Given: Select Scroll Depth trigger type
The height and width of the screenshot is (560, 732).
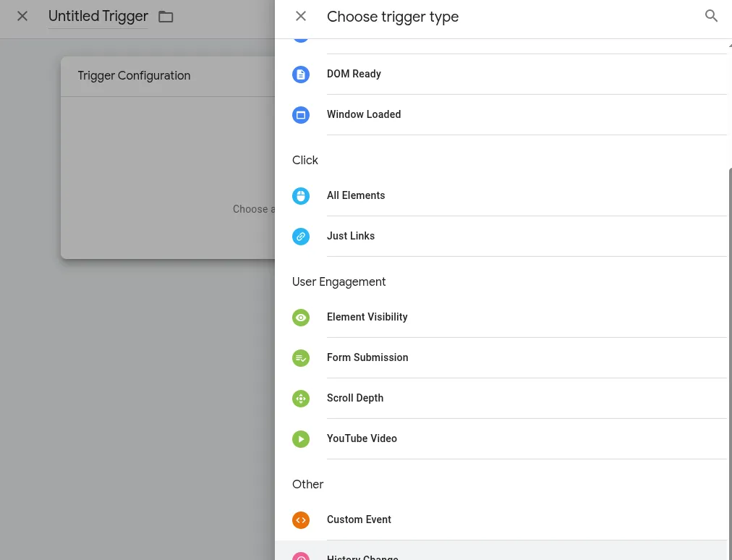Looking at the screenshot, I should tap(503, 399).
